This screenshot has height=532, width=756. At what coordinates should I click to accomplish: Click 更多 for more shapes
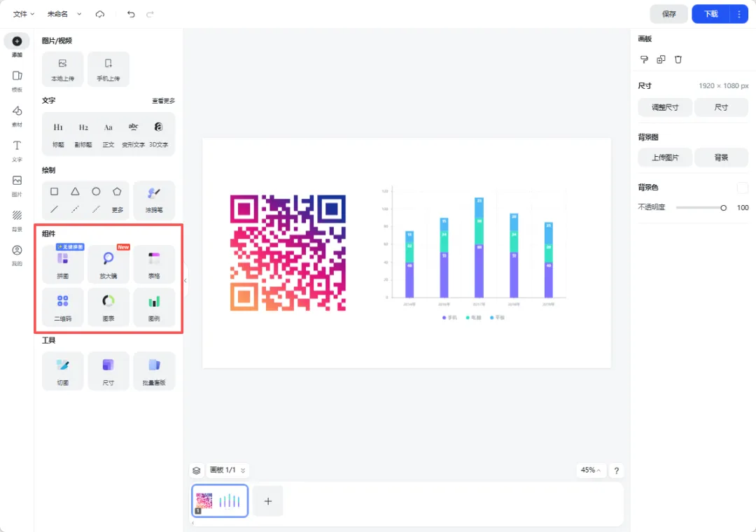(x=117, y=210)
